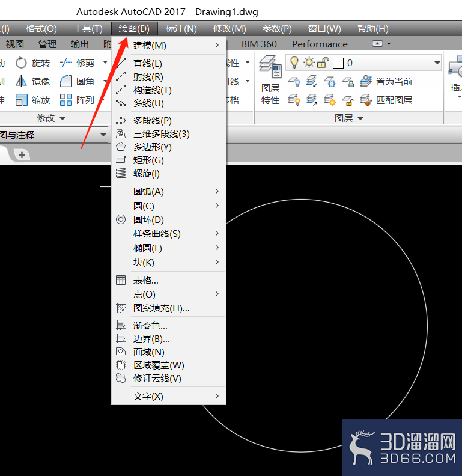
Task: Open the ribbon minimize options arrow
Action: 389,44
